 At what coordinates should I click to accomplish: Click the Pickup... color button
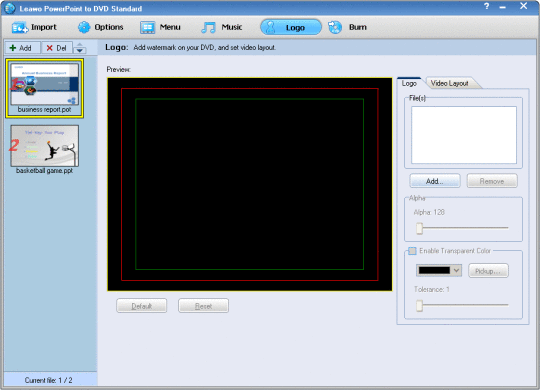click(x=488, y=271)
